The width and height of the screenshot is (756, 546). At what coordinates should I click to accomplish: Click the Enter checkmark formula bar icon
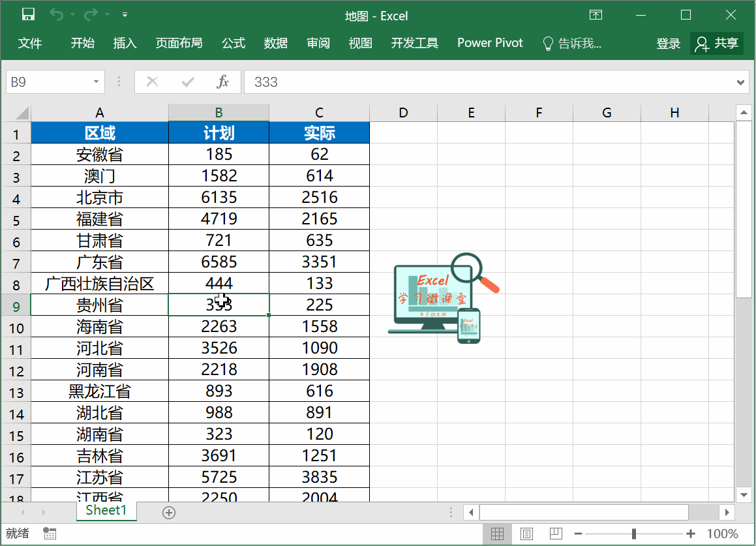pyautogui.click(x=188, y=82)
